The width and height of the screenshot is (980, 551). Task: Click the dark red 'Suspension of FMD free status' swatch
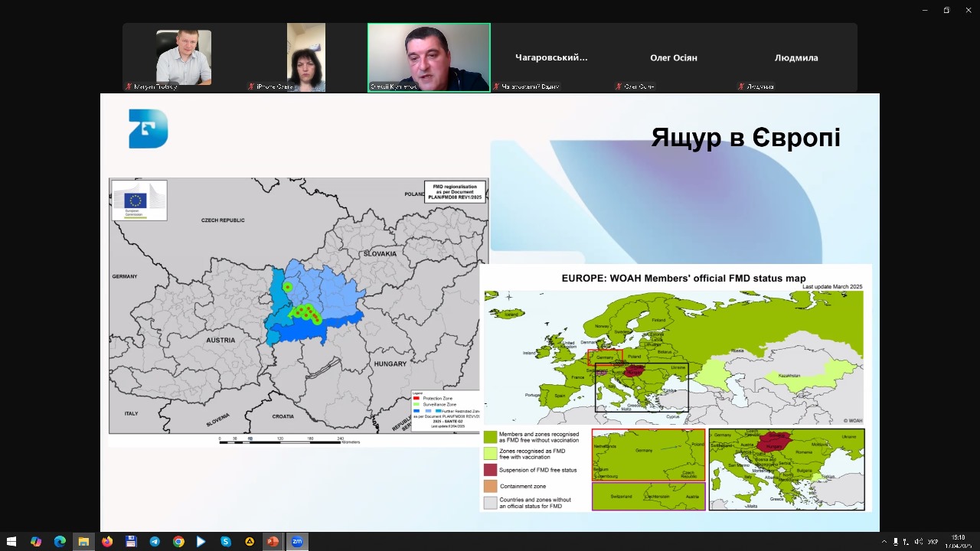click(x=491, y=470)
